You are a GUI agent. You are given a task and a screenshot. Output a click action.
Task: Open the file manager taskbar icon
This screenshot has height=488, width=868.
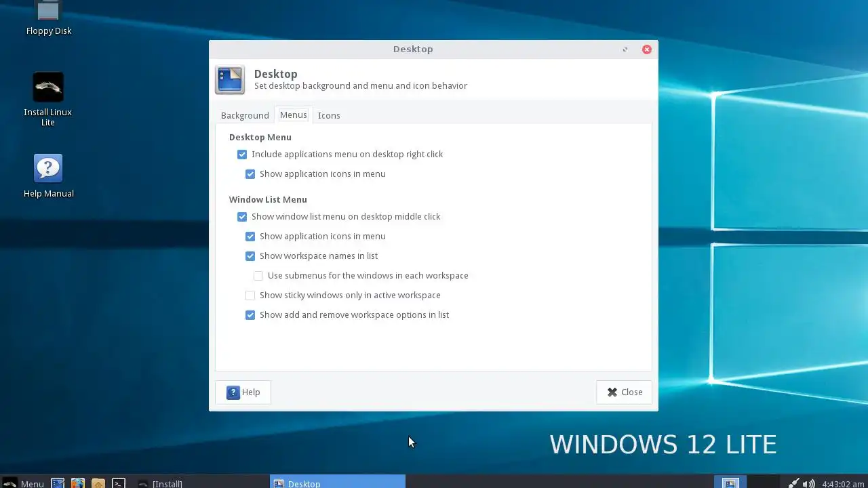(98, 483)
